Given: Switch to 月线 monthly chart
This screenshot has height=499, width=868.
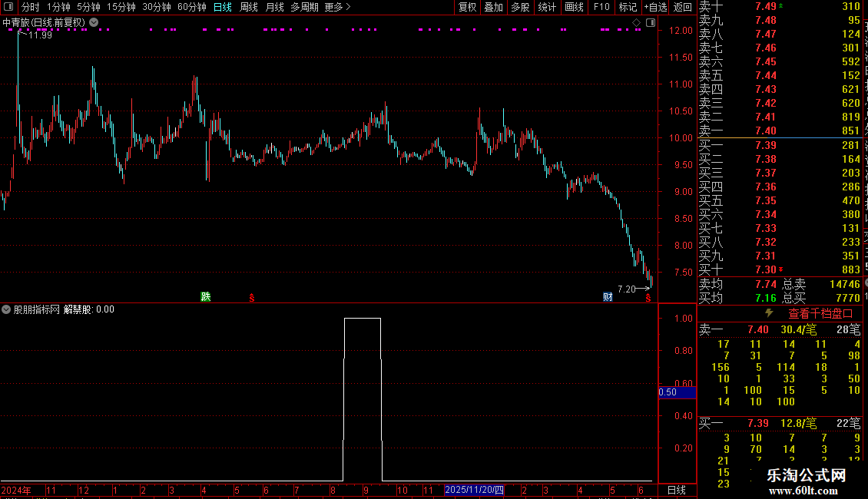Looking at the screenshot, I should (x=274, y=7).
